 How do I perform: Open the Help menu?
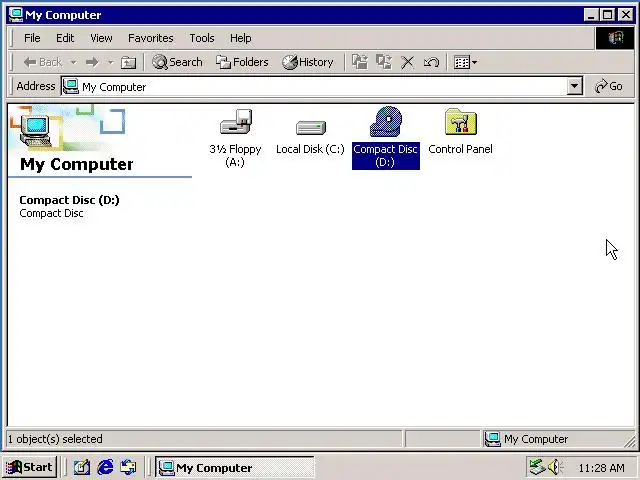[240, 38]
